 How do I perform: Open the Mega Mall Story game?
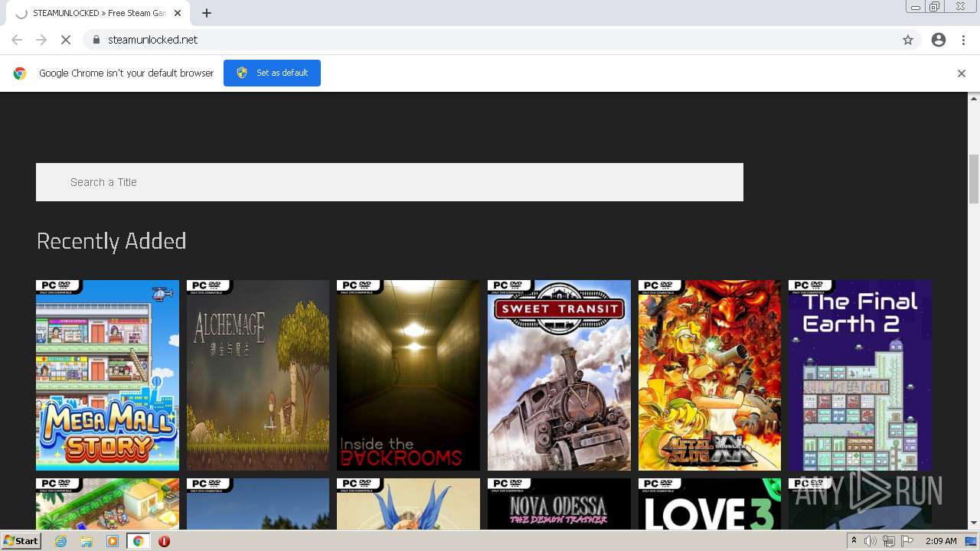[x=107, y=375]
